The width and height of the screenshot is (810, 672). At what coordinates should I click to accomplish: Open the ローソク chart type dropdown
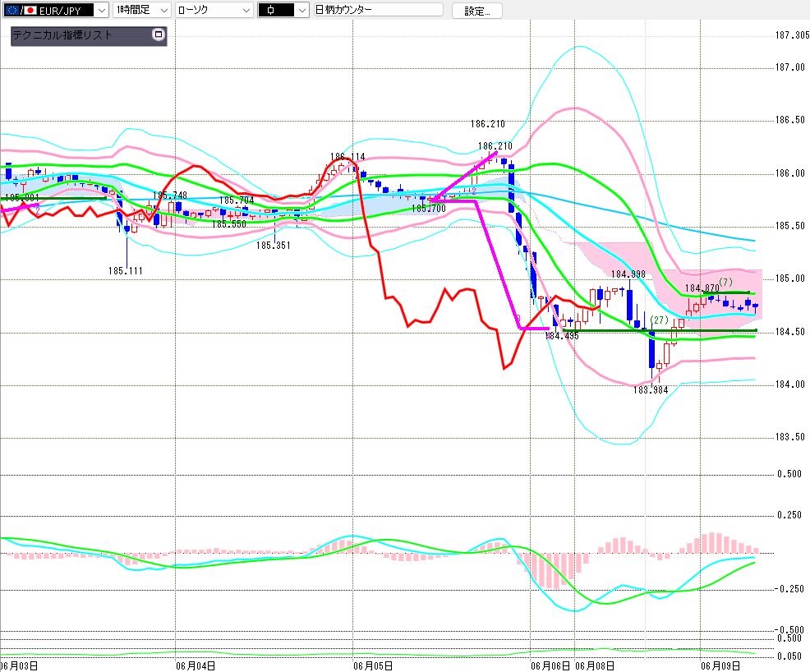tap(214, 10)
